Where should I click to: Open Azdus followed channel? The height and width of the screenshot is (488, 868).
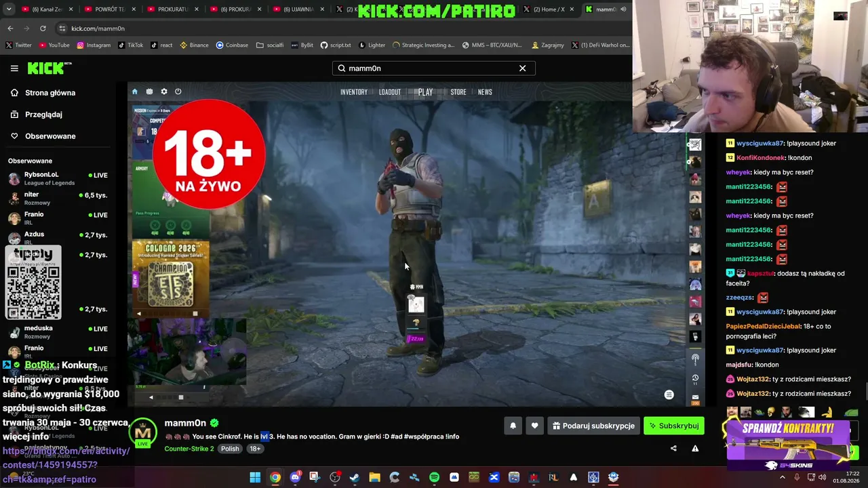pyautogui.click(x=58, y=237)
